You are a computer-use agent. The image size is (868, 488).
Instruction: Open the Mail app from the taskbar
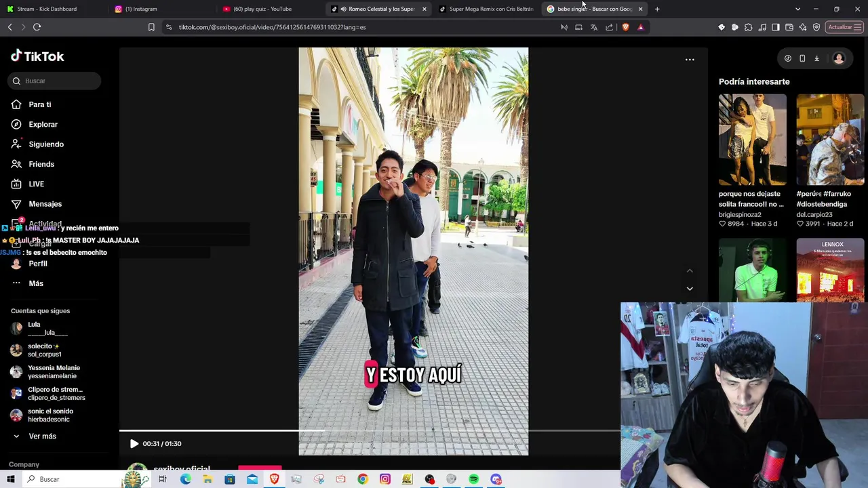252,479
